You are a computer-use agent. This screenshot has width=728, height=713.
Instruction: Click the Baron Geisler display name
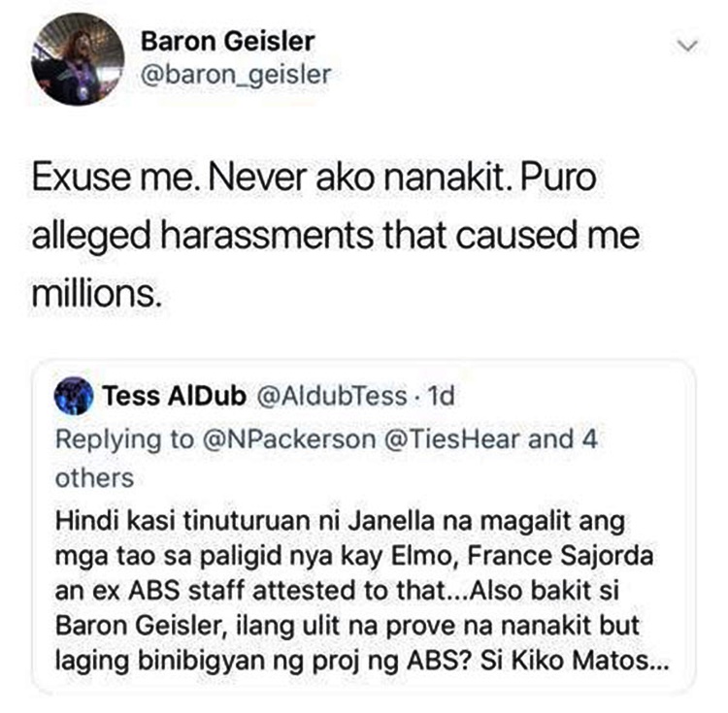(x=227, y=41)
